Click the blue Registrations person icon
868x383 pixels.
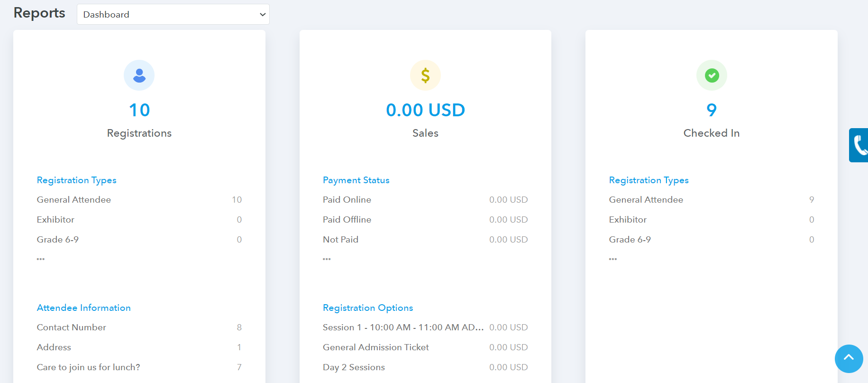[139, 75]
